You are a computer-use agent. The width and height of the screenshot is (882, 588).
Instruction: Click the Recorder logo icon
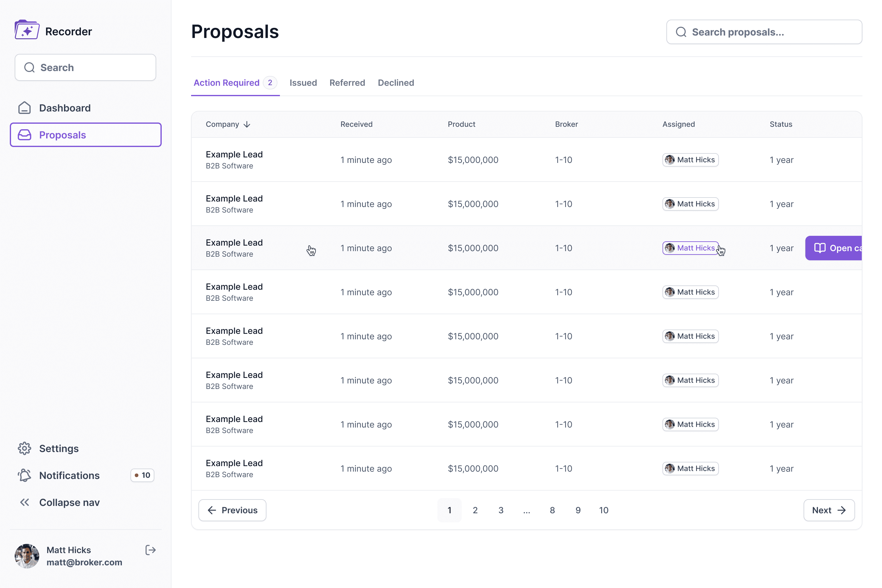click(x=27, y=30)
